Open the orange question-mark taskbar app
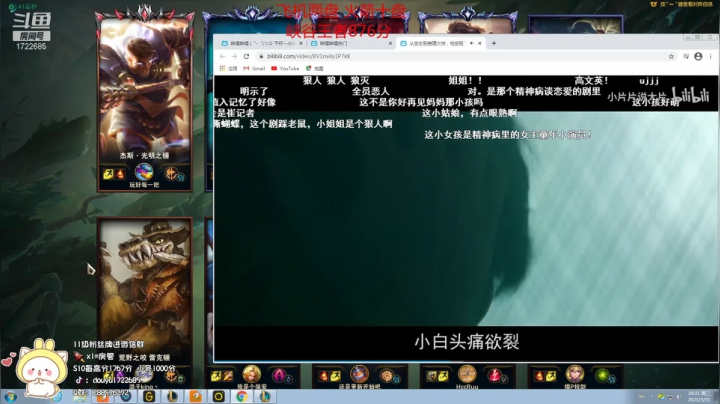 coord(195,396)
